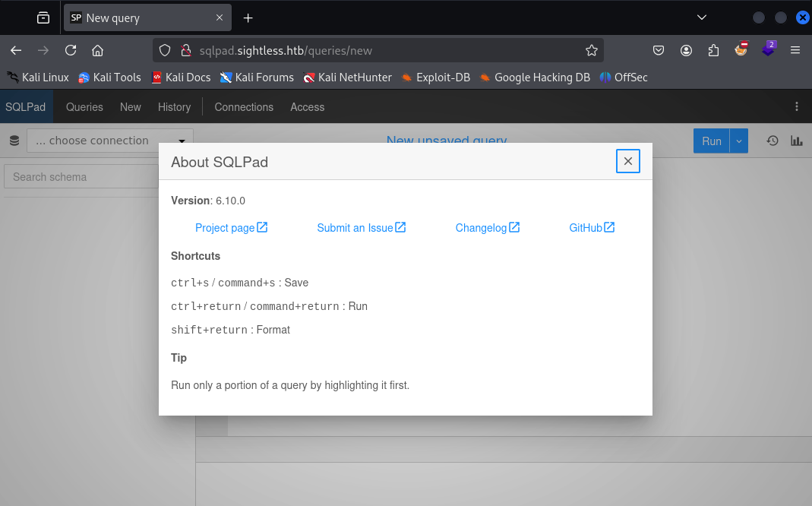Go forward in browser
The image size is (812, 506).
(x=43, y=50)
